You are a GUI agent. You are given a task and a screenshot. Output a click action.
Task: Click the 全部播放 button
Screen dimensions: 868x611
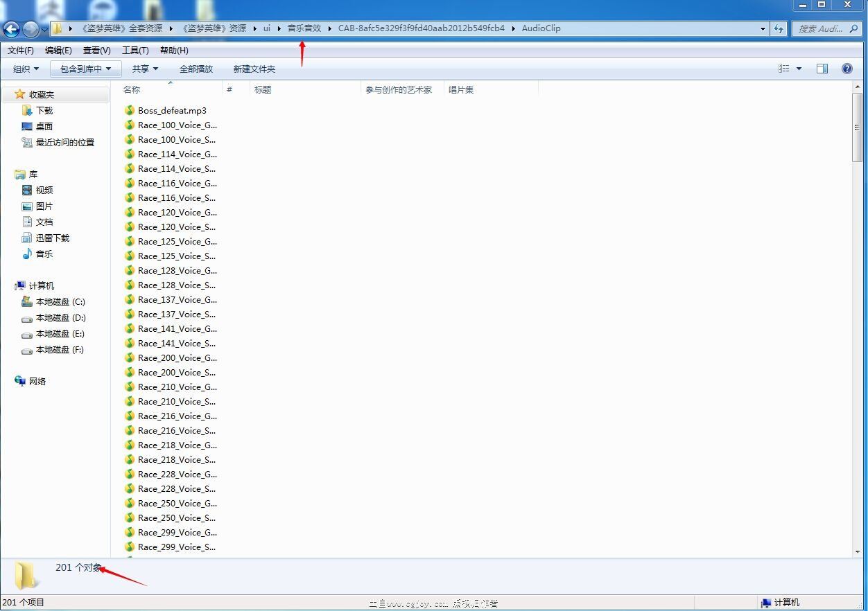(196, 69)
